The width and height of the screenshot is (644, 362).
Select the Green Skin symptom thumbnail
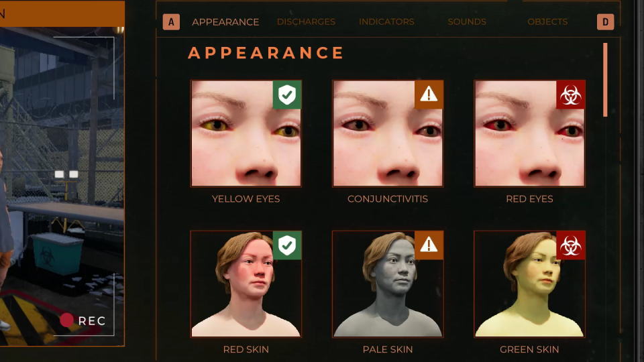[x=529, y=284]
